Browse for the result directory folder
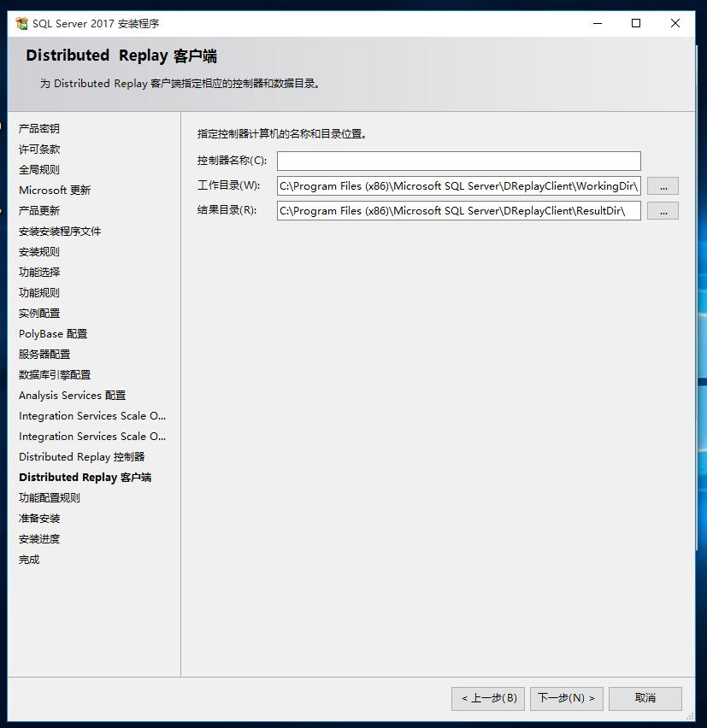707x728 pixels. coord(663,210)
